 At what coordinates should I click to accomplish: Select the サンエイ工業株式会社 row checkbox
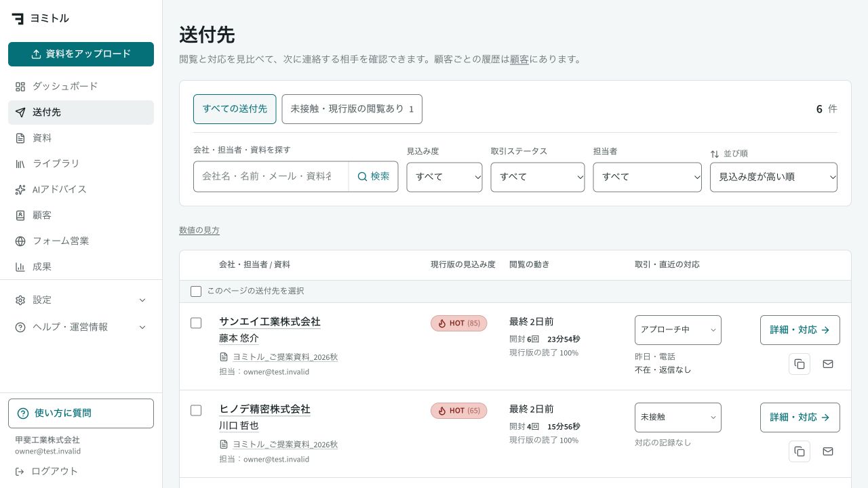pyautogui.click(x=196, y=323)
